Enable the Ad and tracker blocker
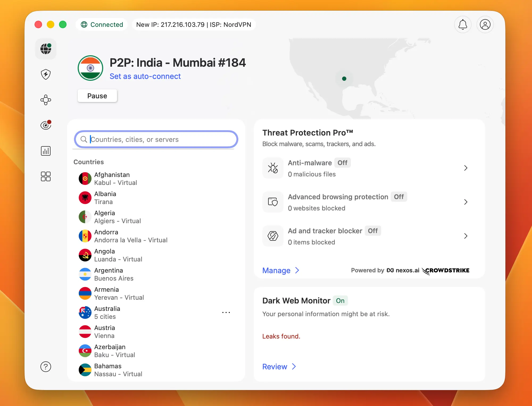 point(373,231)
